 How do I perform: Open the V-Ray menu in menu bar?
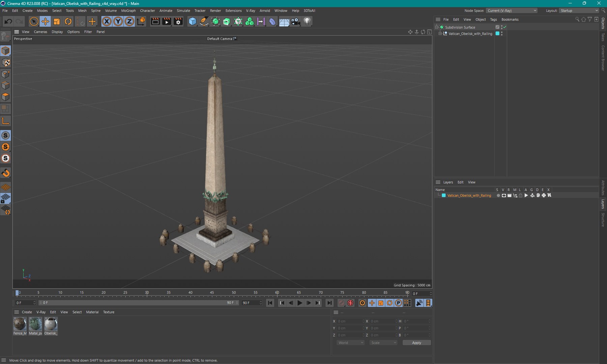pos(251,11)
